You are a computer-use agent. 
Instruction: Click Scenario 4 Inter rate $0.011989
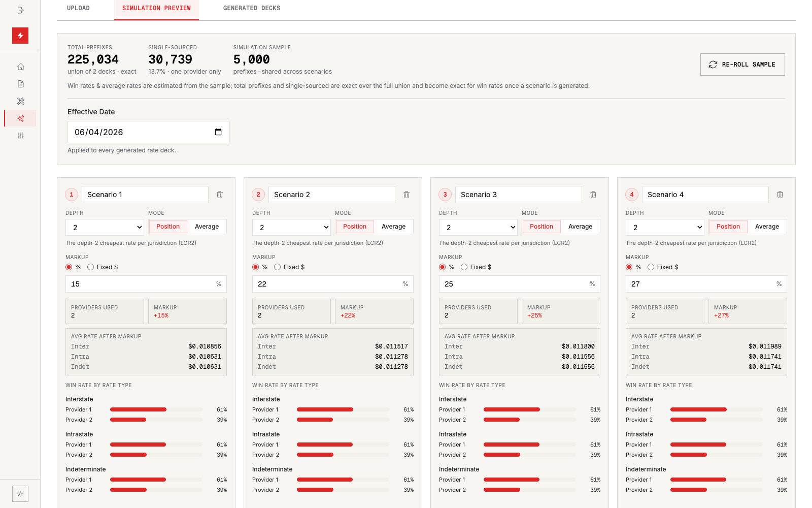pos(765,346)
